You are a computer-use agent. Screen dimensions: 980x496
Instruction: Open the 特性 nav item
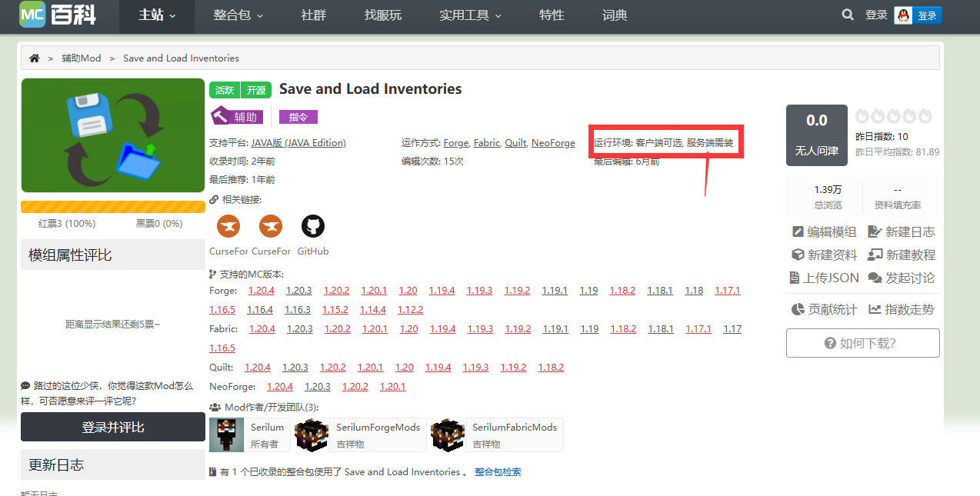point(552,15)
